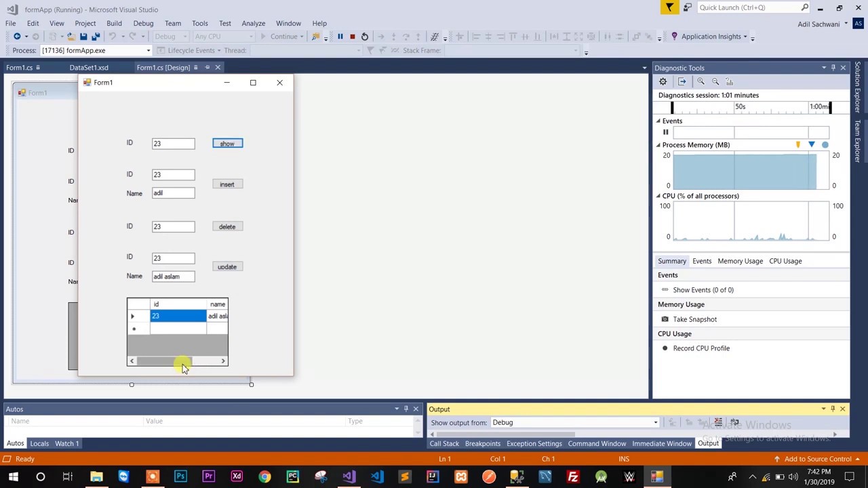Click Record CPU Profile
The height and width of the screenshot is (488, 868).
(x=701, y=348)
